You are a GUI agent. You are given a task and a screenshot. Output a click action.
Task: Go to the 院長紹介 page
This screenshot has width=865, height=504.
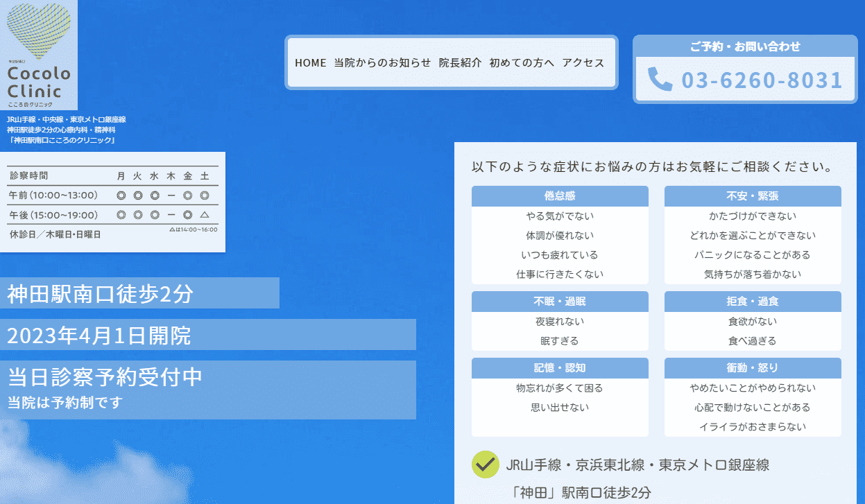(460, 62)
